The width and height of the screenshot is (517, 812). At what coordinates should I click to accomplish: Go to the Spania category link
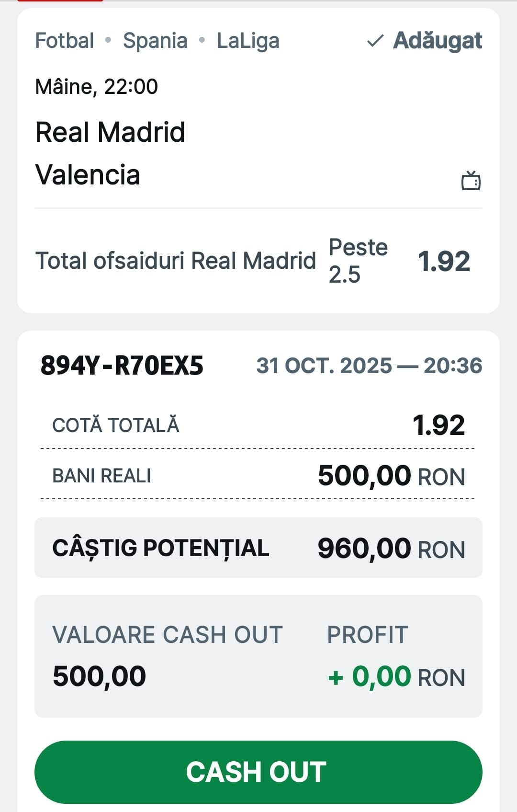click(x=155, y=41)
